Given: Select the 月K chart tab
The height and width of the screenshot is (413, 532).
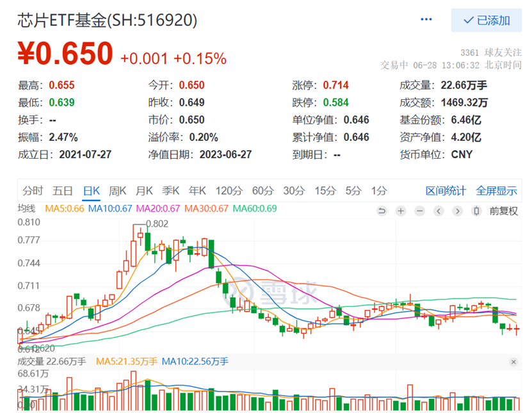Looking at the screenshot, I should [x=144, y=191].
